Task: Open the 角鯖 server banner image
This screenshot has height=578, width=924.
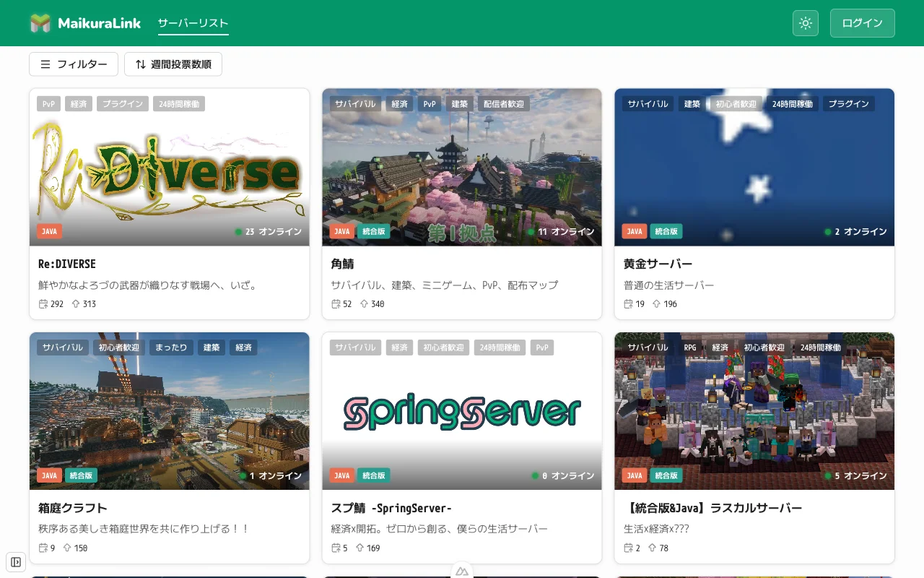Action: (462, 168)
